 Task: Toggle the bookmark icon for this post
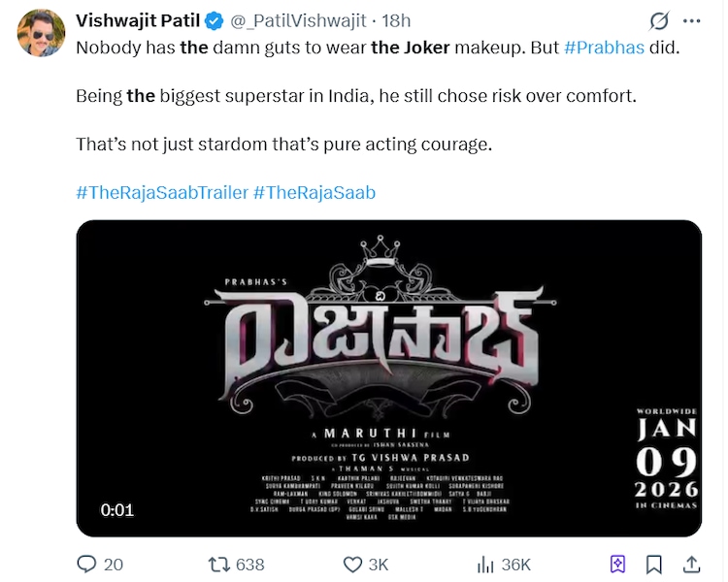pyautogui.click(x=655, y=564)
